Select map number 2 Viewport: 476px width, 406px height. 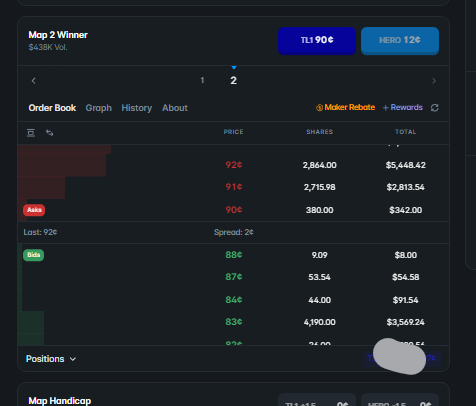tap(234, 80)
